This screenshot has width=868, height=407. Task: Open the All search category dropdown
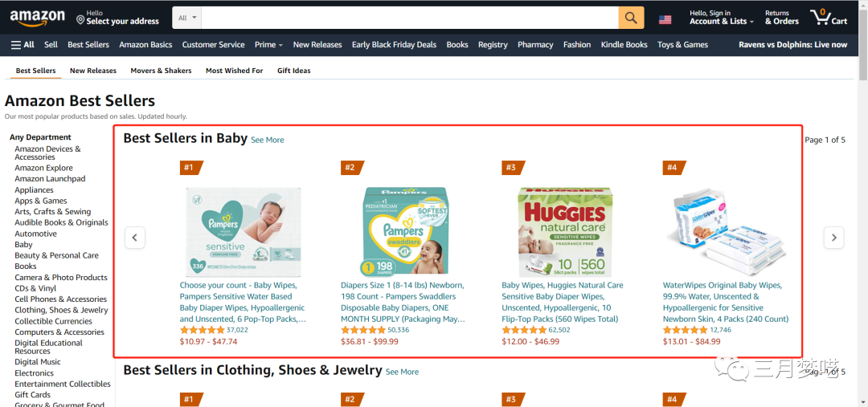[187, 18]
